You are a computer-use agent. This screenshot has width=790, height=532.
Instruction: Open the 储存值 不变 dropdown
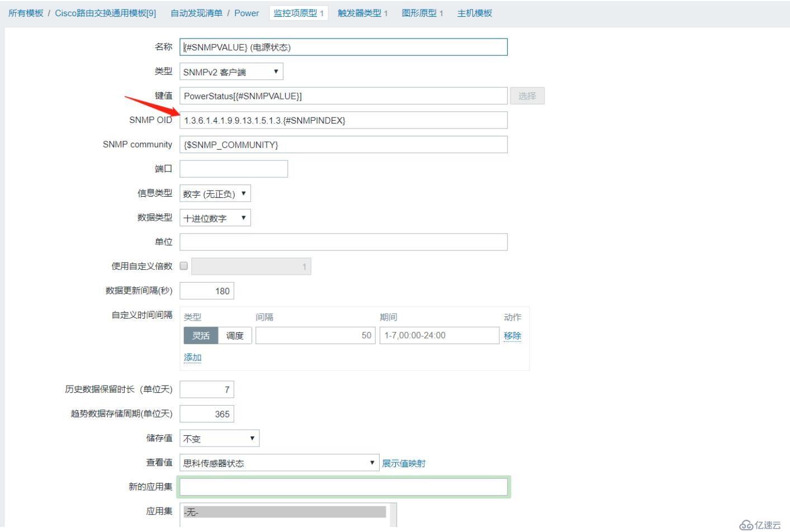pyautogui.click(x=219, y=438)
